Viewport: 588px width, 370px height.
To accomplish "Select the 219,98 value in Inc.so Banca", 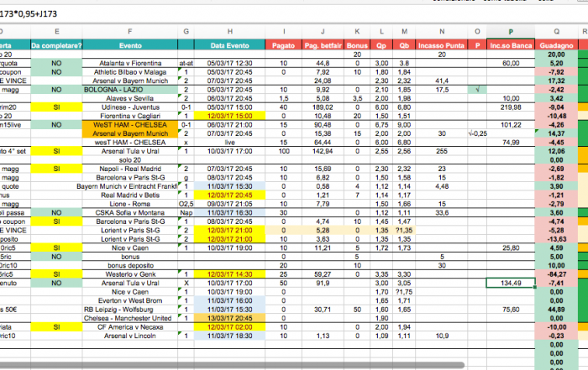I will tap(511, 107).
